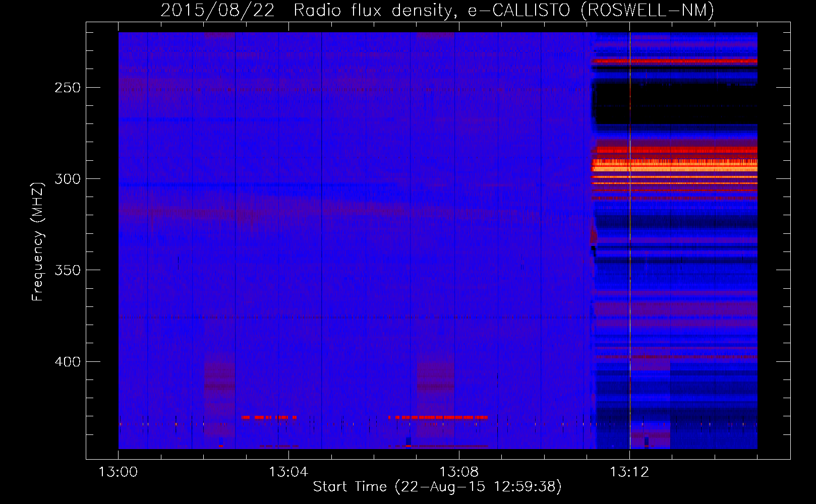Image resolution: width=816 pixels, height=504 pixels.
Task: Click the 13:00 time tick label
Action: pyautogui.click(x=118, y=472)
